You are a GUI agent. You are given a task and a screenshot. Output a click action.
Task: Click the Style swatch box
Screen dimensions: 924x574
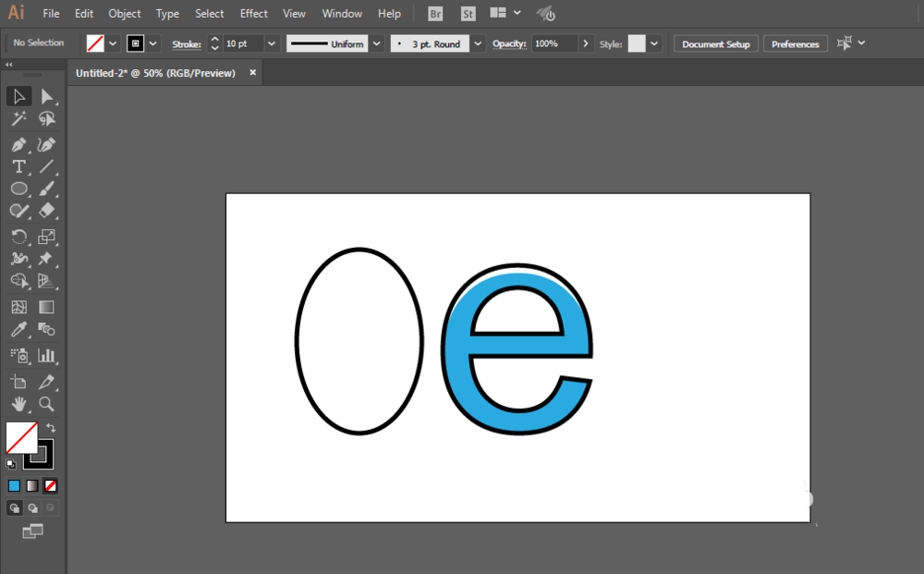[x=637, y=43]
